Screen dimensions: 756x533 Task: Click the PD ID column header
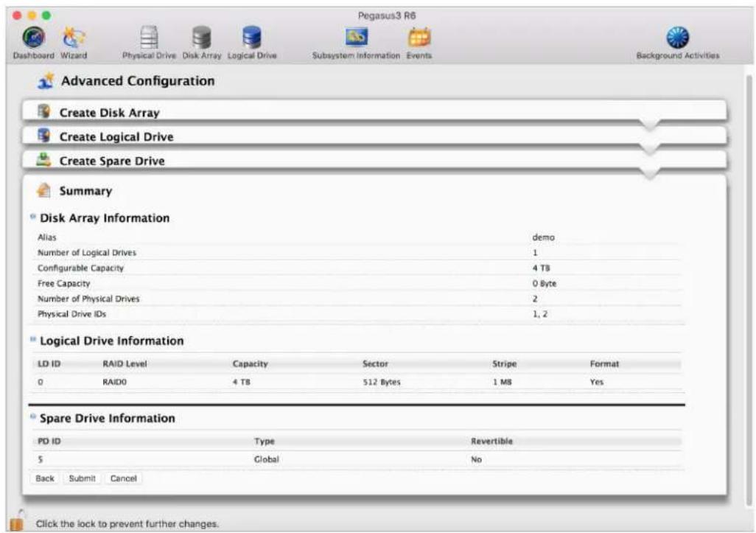49,441
